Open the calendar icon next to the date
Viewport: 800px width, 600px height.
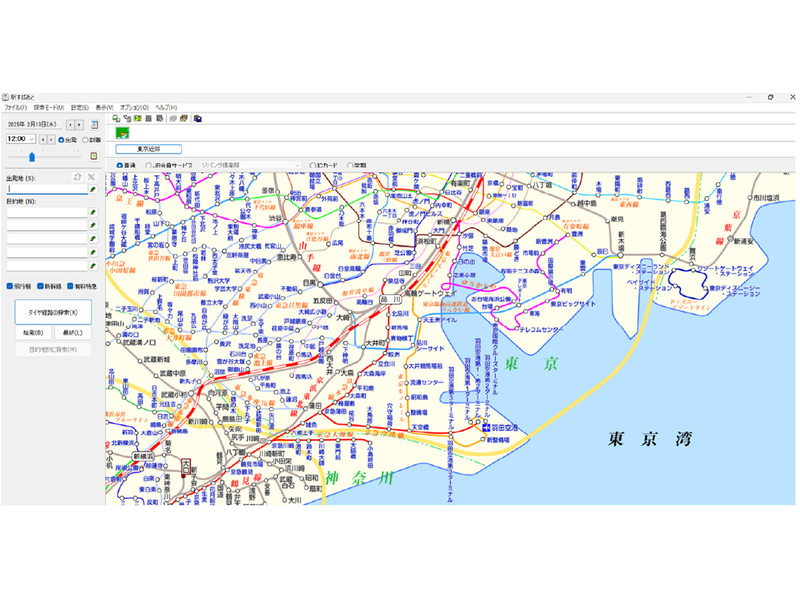[x=94, y=124]
